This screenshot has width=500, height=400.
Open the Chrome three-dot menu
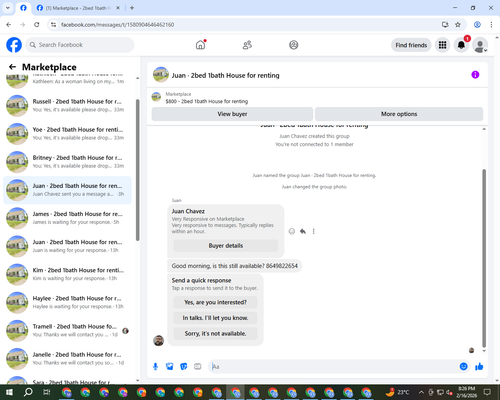tap(491, 25)
